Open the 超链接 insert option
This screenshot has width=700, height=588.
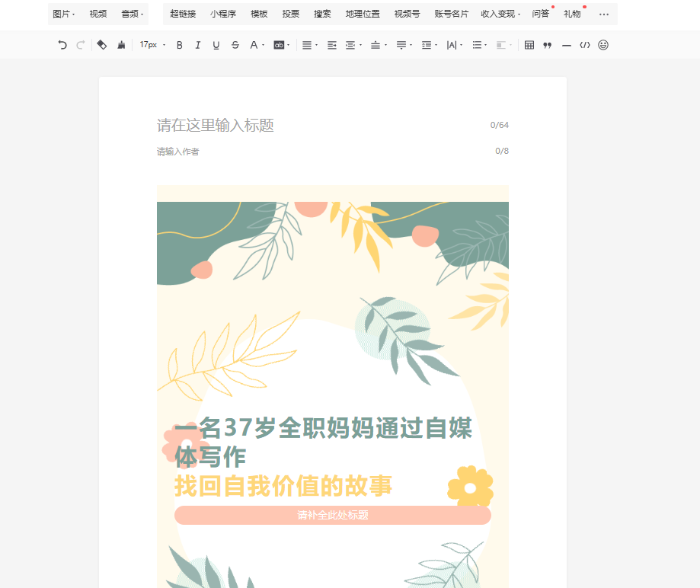coord(183,14)
